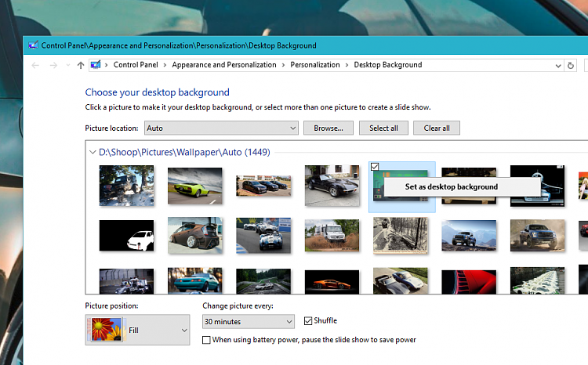Image resolution: width=588 pixels, height=365 pixels.
Task: Open the Picture position Fill dropdown
Action: tap(138, 330)
